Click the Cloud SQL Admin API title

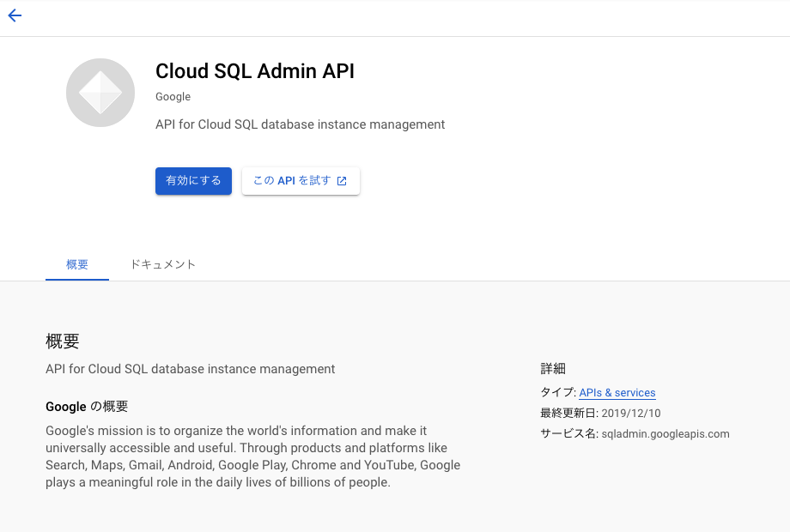pyautogui.click(x=254, y=71)
